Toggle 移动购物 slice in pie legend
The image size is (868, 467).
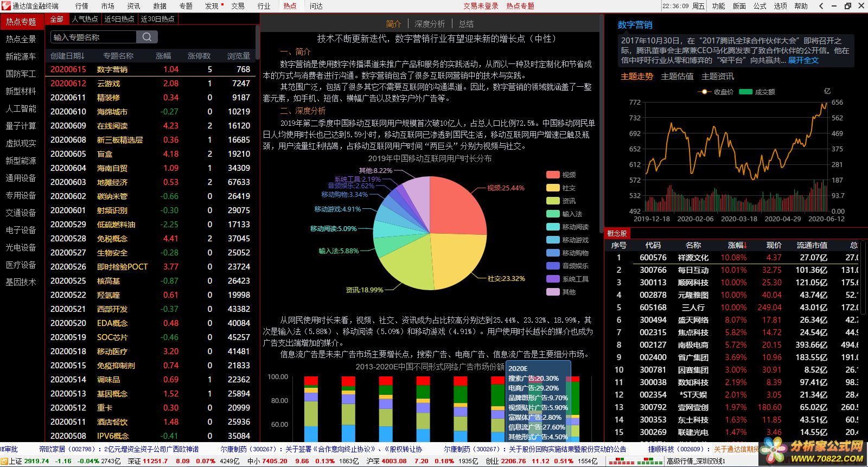point(567,253)
